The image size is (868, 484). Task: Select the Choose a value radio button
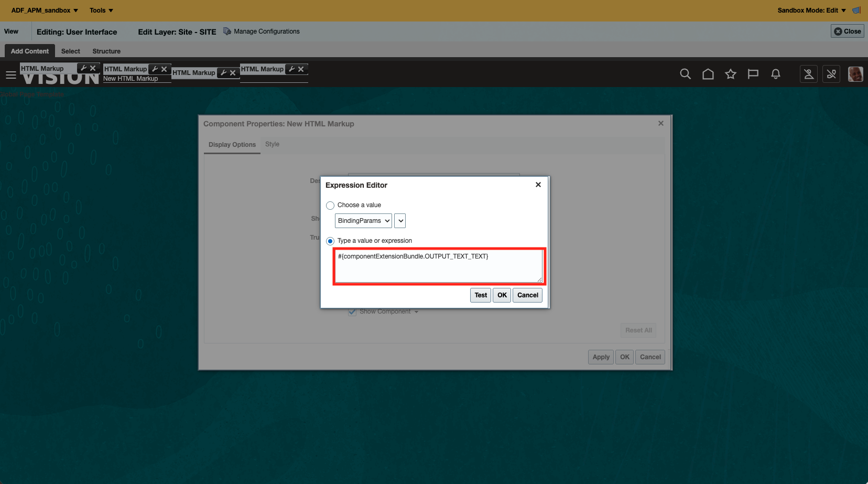[330, 205]
